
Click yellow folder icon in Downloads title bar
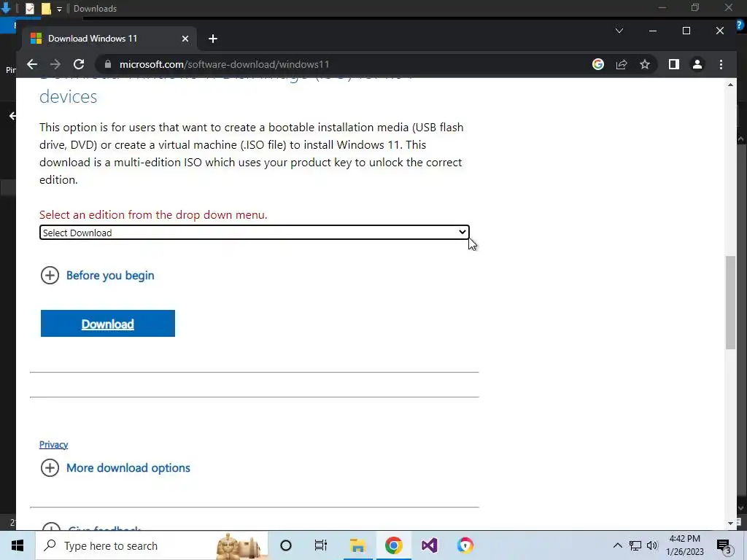pyautogui.click(x=46, y=9)
